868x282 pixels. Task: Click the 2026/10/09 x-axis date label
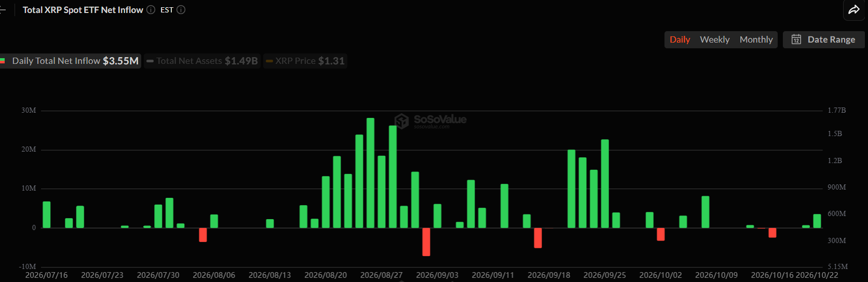coord(716,275)
